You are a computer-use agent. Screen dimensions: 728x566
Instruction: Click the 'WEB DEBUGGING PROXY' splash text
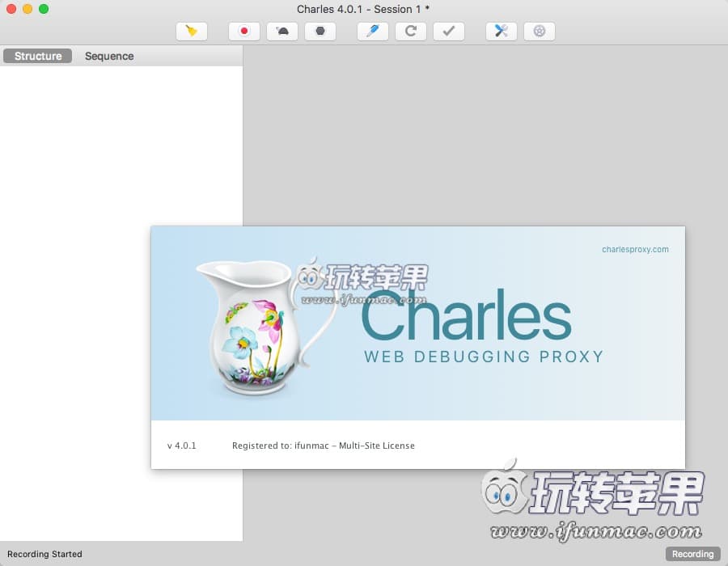click(x=484, y=357)
